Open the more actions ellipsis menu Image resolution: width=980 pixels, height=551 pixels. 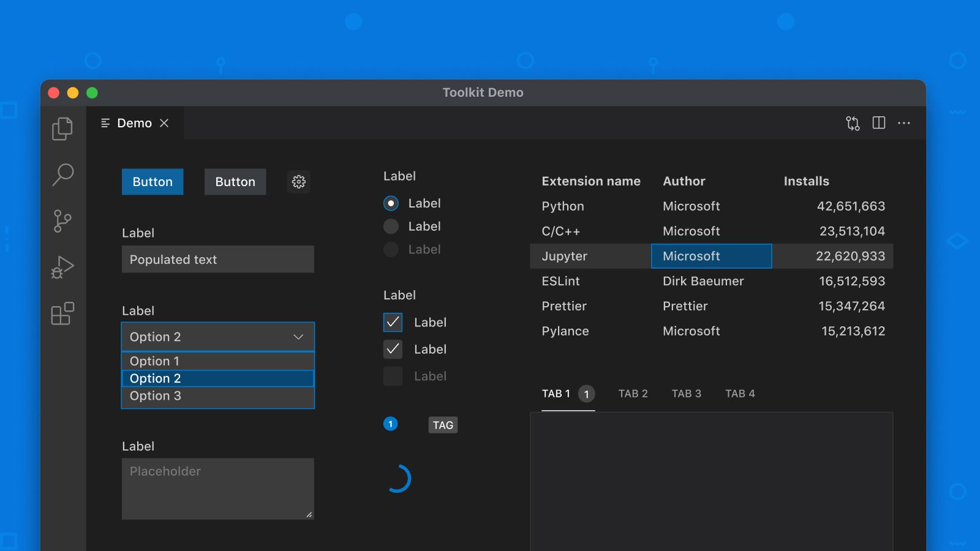[x=903, y=123]
